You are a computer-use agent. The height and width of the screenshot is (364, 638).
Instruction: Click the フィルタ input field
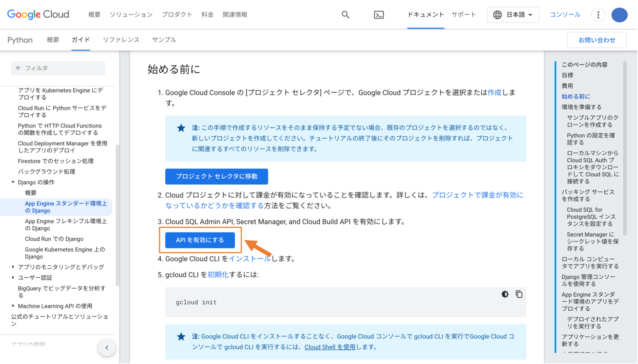tap(58, 68)
